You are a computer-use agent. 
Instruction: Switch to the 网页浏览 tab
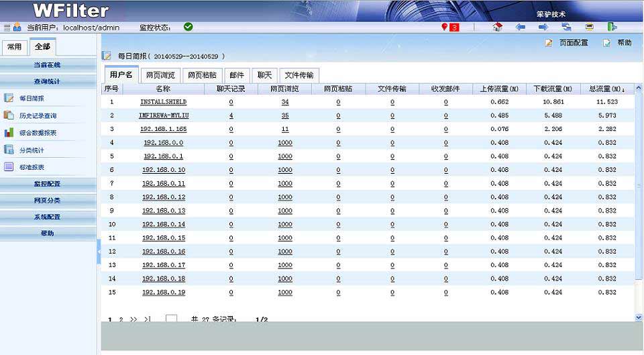click(160, 75)
